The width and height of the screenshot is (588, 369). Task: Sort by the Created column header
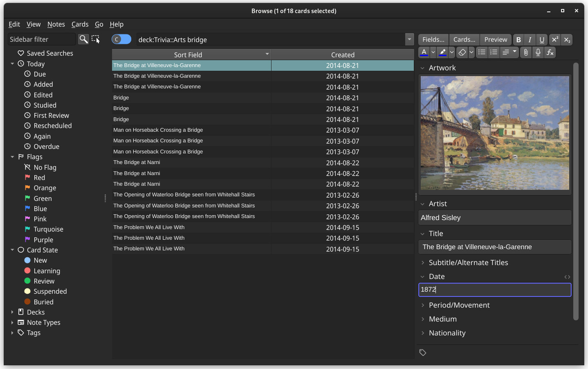(x=343, y=55)
